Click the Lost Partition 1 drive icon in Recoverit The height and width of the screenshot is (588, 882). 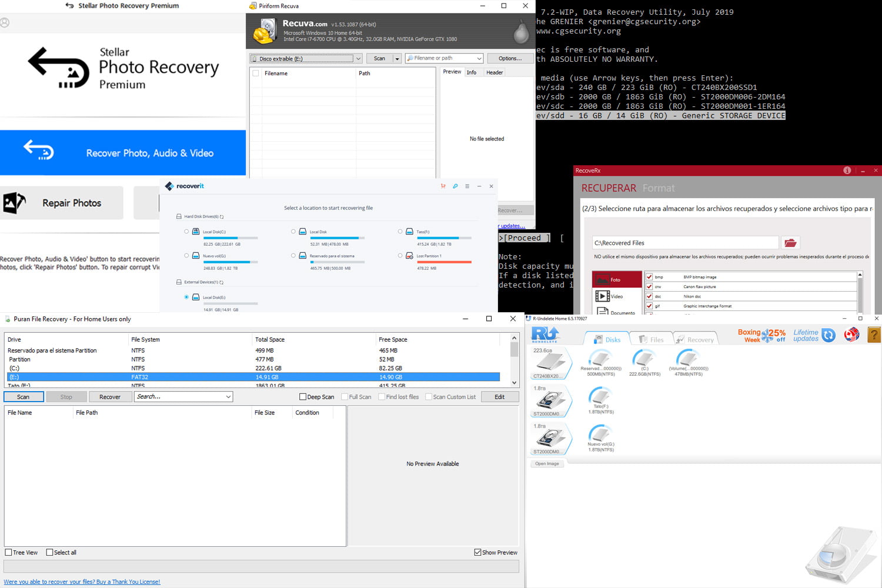(409, 256)
